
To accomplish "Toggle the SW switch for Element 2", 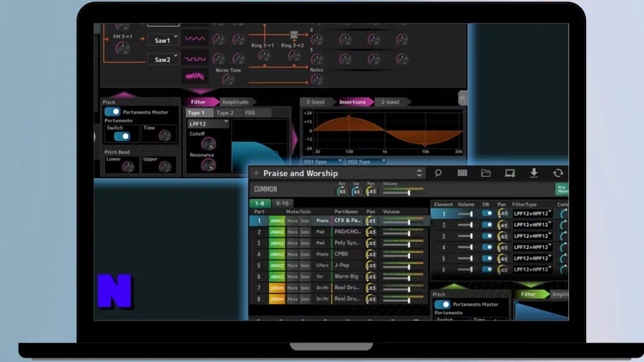I will [487, 225].
